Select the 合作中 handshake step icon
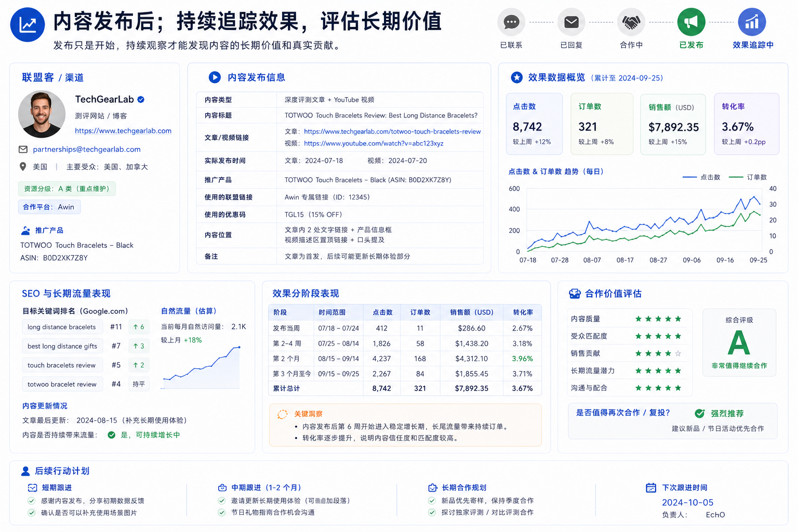 pyautogui.click(x=631, y=22)
